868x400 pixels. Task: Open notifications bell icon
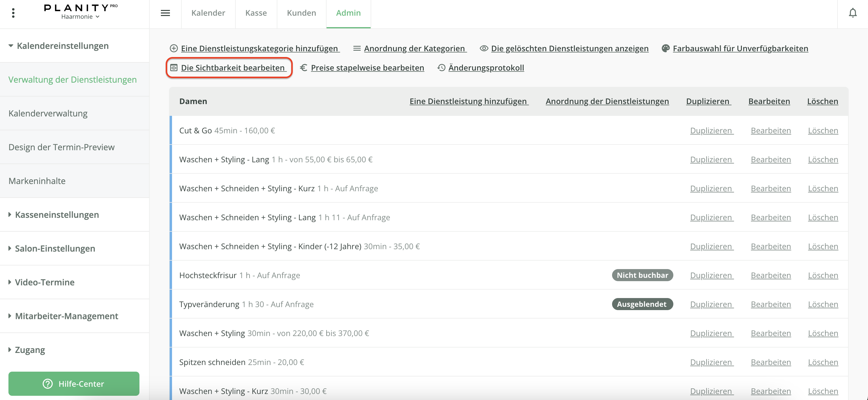[853, 13]
